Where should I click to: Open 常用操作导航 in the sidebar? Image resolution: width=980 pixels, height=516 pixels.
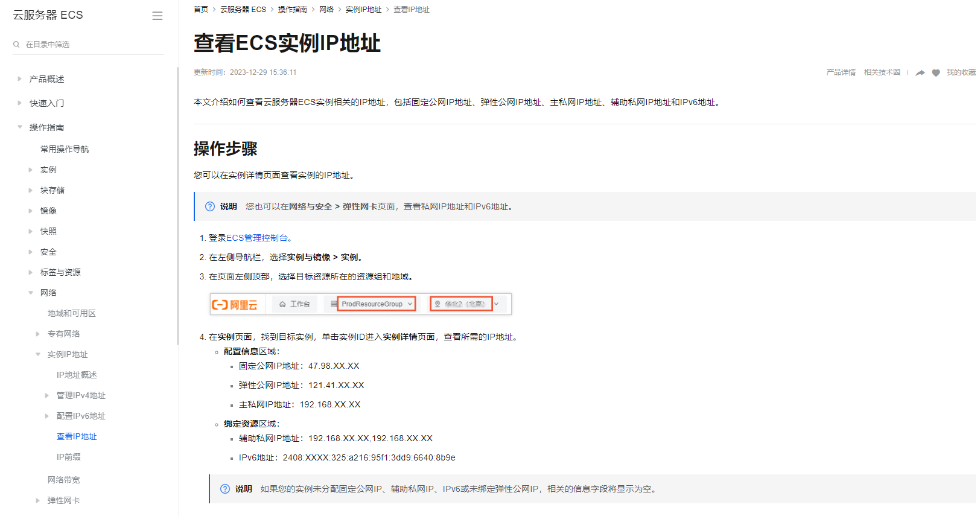[x=65, y=149]
